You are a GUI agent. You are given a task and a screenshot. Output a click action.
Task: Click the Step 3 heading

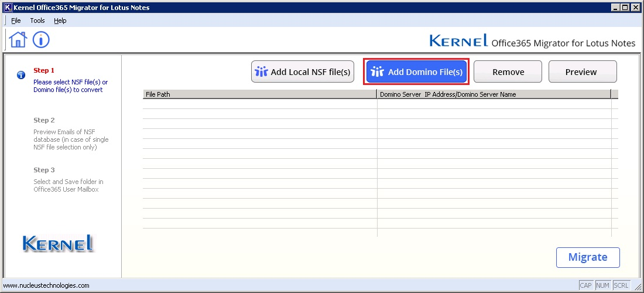click(x=44, y=170)
